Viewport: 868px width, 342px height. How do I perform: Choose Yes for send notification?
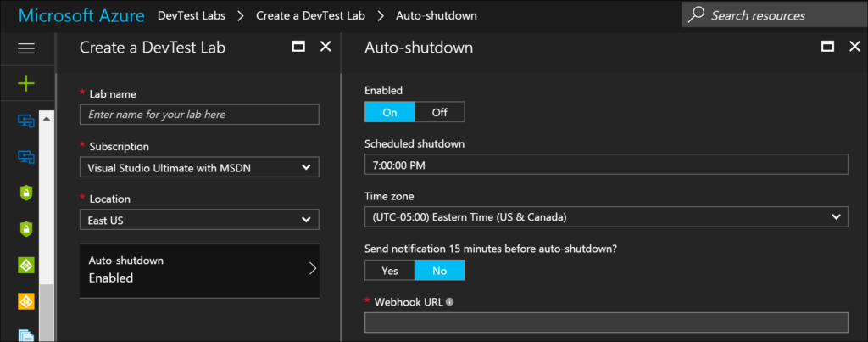click(x=390, y=271)
